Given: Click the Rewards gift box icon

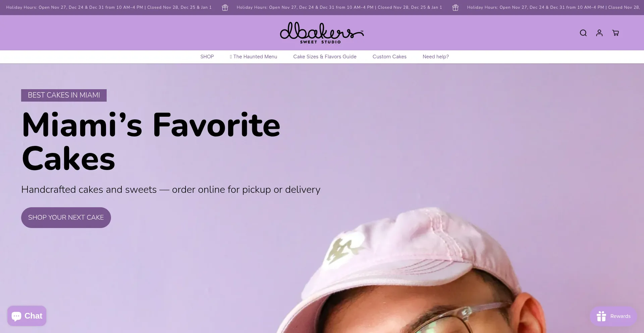Looking at the screenshot, I should tap(601, 316).
